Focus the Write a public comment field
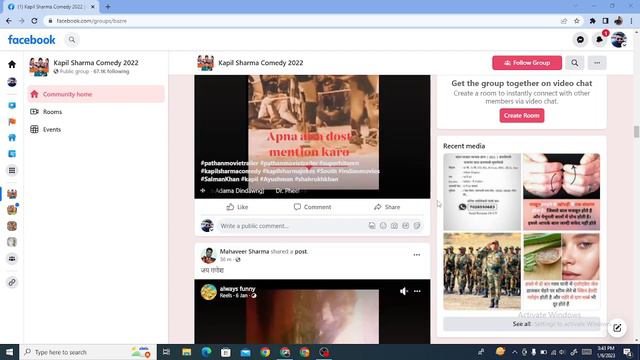The image size is (640, 360). coord(292,226)
